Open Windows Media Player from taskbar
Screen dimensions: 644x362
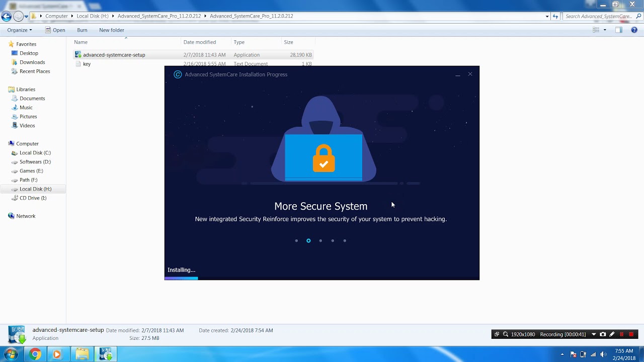57,354
